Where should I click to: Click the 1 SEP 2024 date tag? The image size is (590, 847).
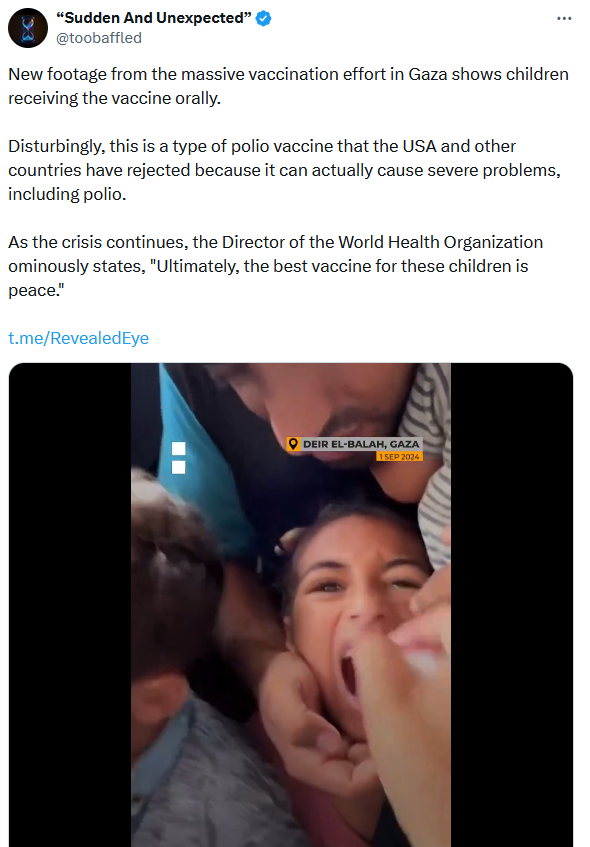[x=399, y=456]
